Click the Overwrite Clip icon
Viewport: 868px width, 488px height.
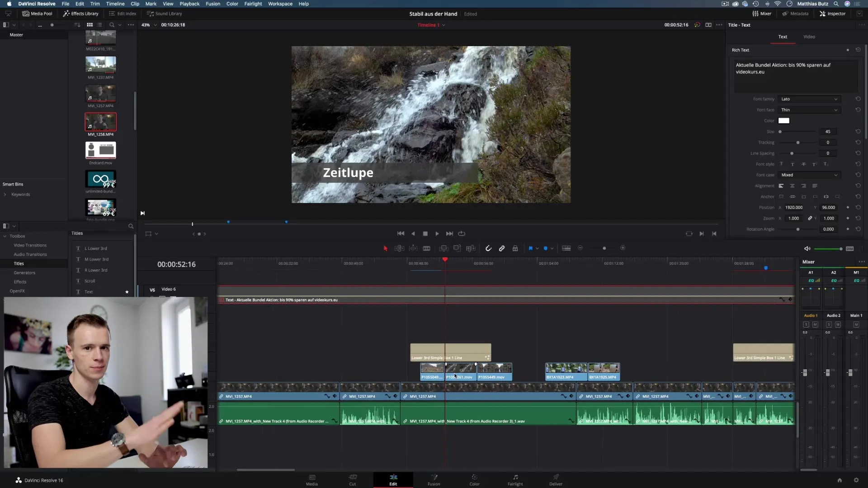coord(457,249)
